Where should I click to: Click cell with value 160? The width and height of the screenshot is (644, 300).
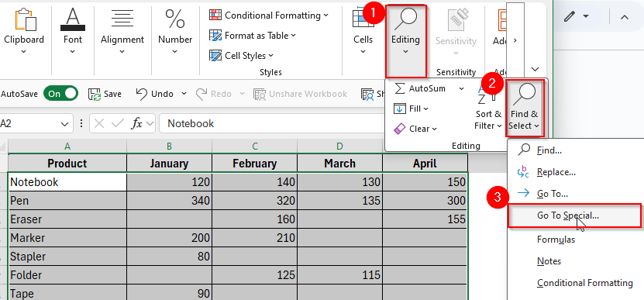(255, 219)
